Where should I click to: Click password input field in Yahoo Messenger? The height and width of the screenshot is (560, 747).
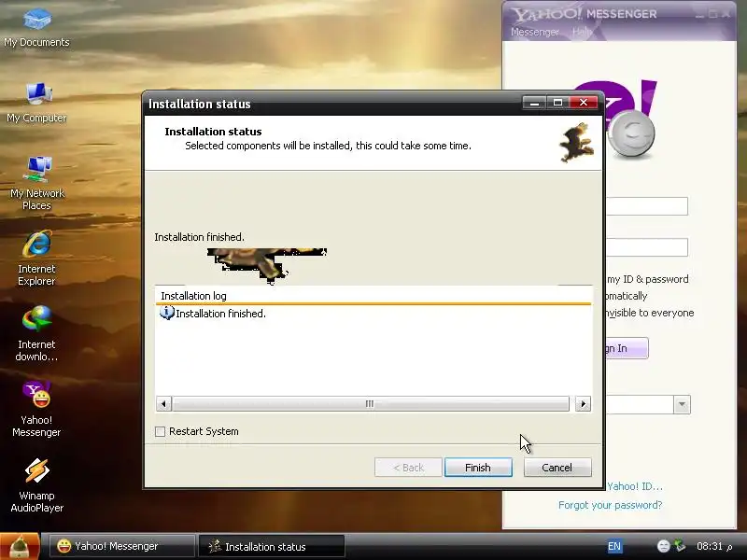pos(646,247)
